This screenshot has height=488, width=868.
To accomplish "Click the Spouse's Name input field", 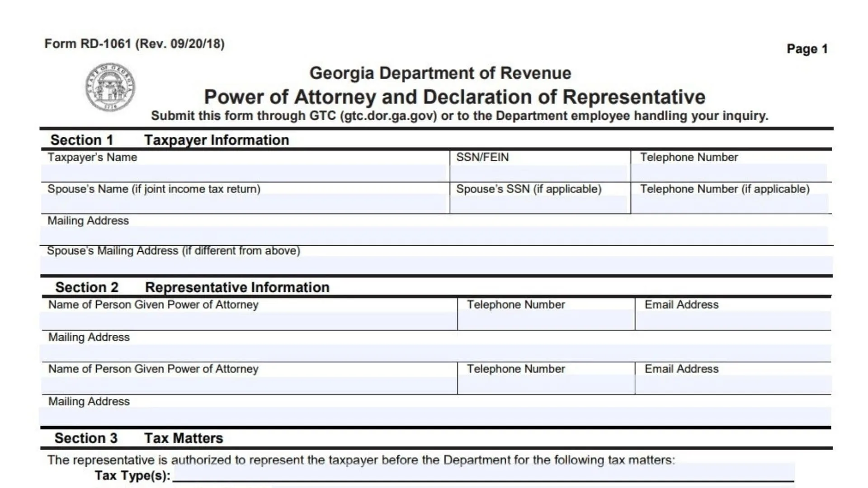I will (244, 204).
